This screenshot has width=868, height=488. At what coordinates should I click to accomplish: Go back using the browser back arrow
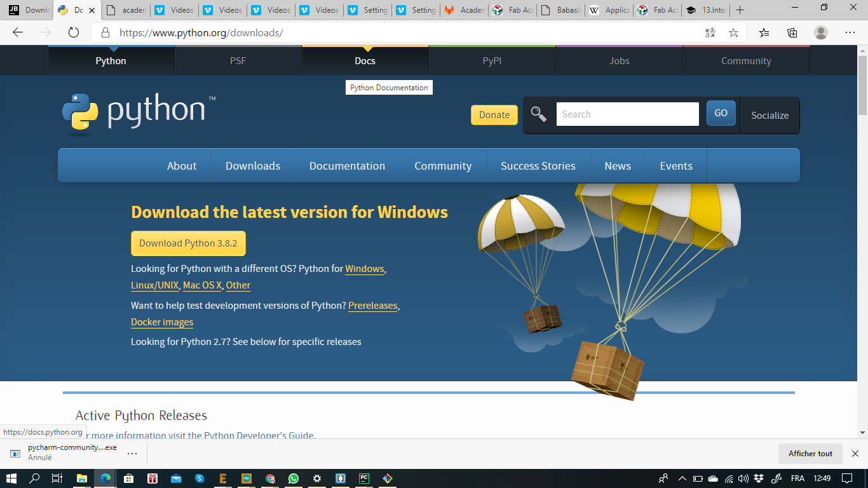point(18,32)
